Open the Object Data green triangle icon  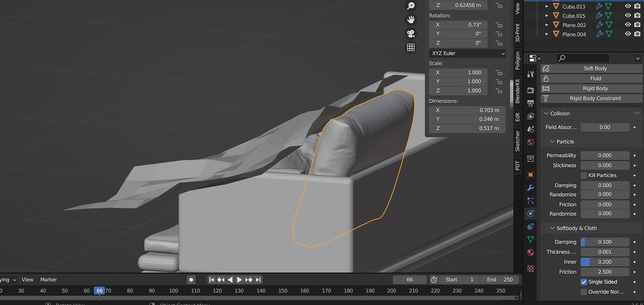click(530, 239)
